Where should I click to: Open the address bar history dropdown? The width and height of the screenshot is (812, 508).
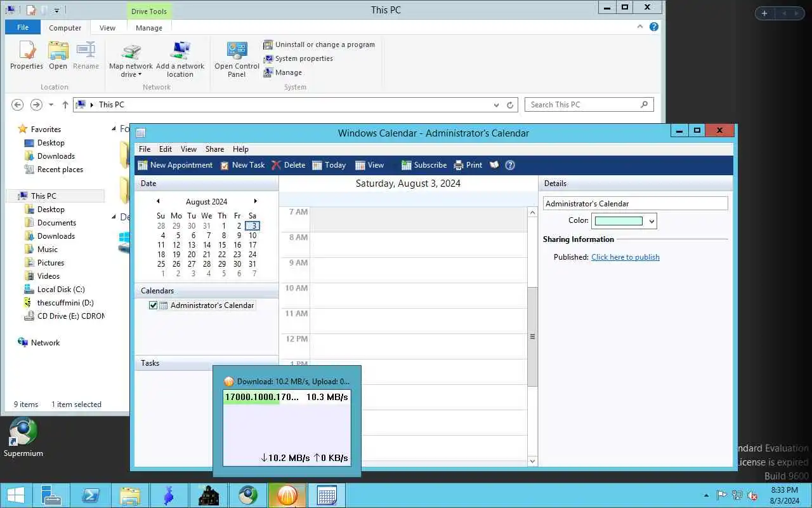pos(496,105)
